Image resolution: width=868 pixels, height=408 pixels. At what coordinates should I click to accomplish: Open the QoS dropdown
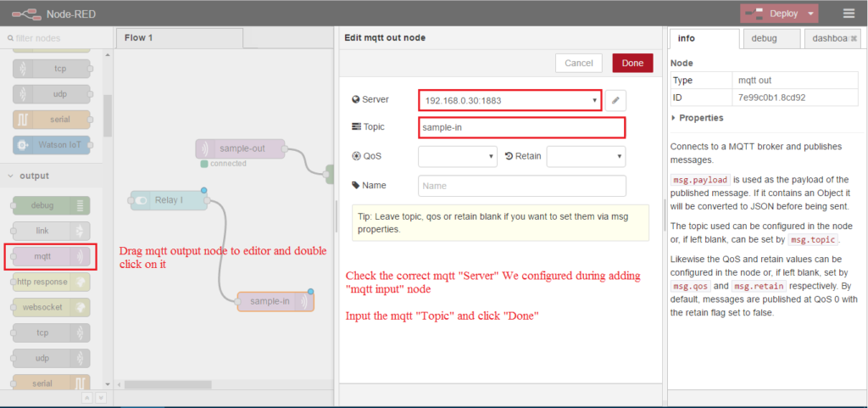point(457,156)
